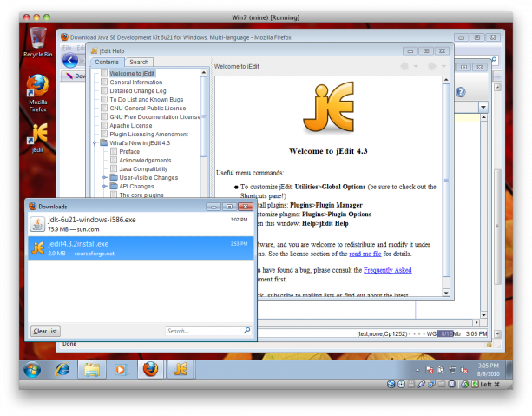
Task: Open the dropdown arrow in jEdit window
Action: (x=483, y=108)
